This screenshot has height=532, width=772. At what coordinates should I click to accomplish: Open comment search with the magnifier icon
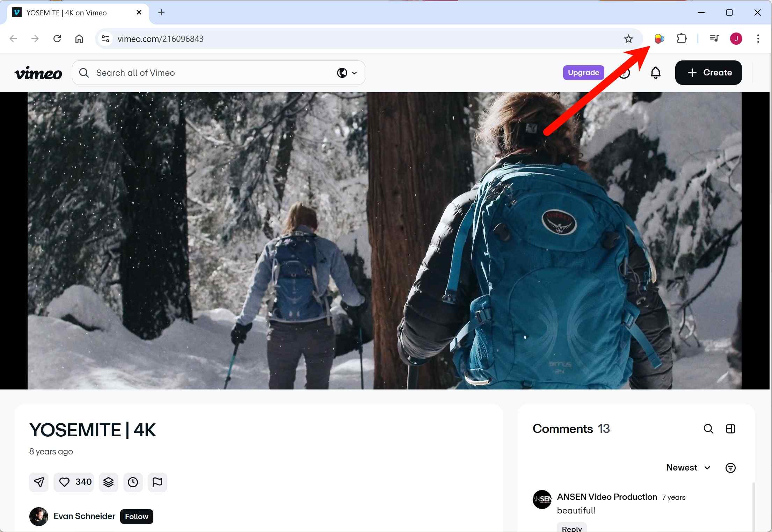[709, 429]
